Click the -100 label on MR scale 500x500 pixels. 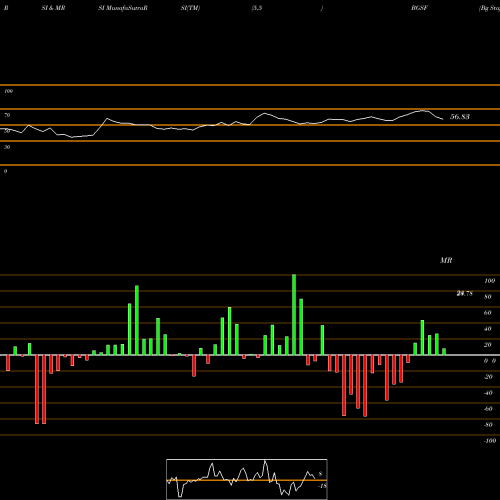tap(489, 441)
